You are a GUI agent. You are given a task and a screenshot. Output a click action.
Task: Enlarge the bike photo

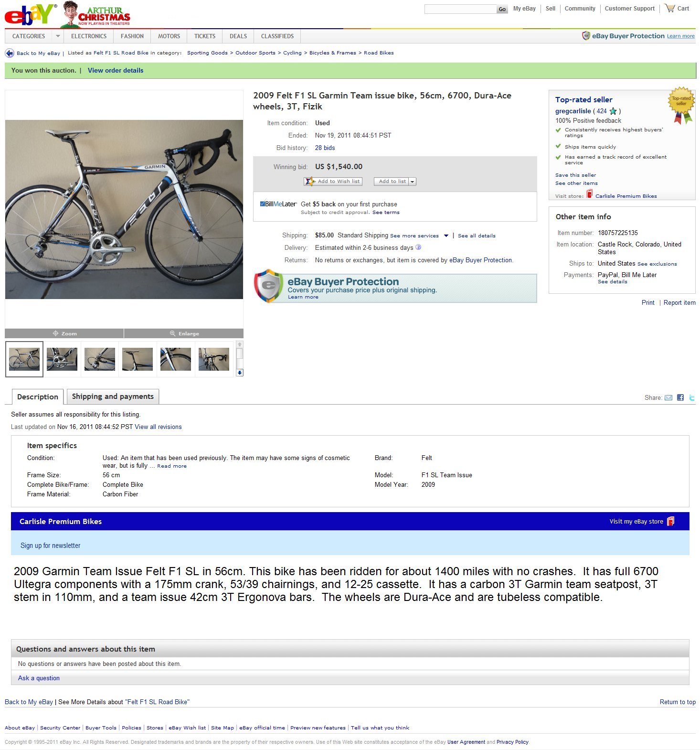click(x=184, y=333)
